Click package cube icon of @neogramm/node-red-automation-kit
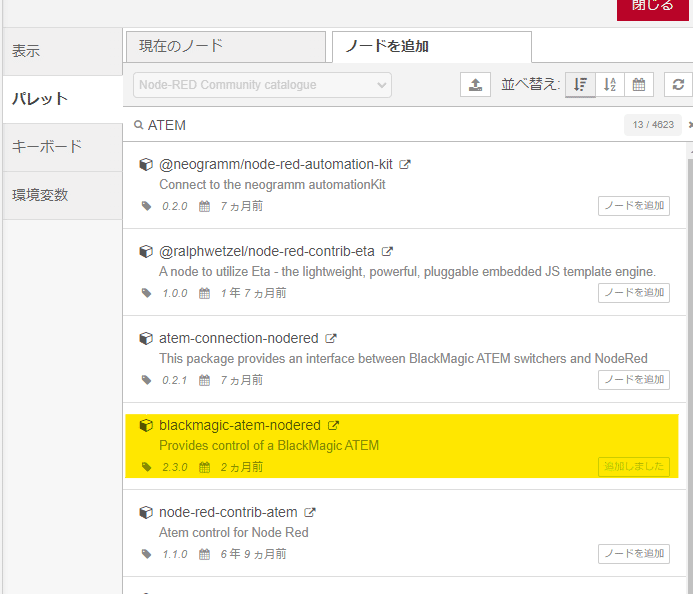 [146, 164]
